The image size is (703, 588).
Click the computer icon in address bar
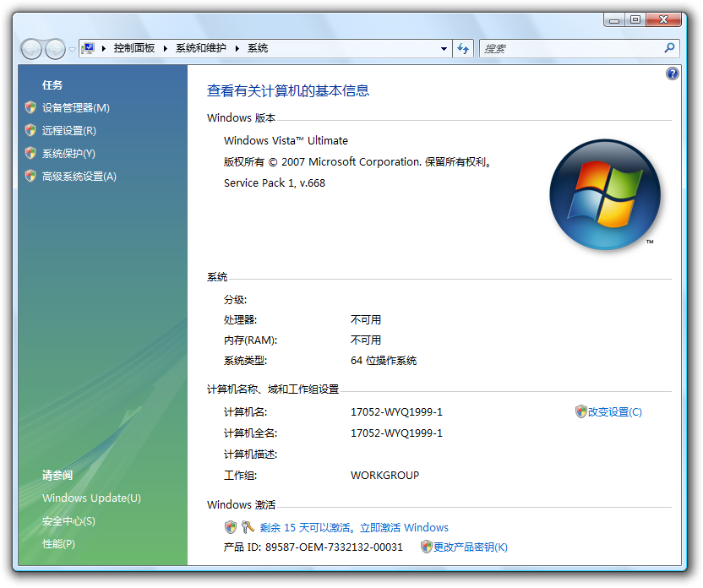[89, 48]
